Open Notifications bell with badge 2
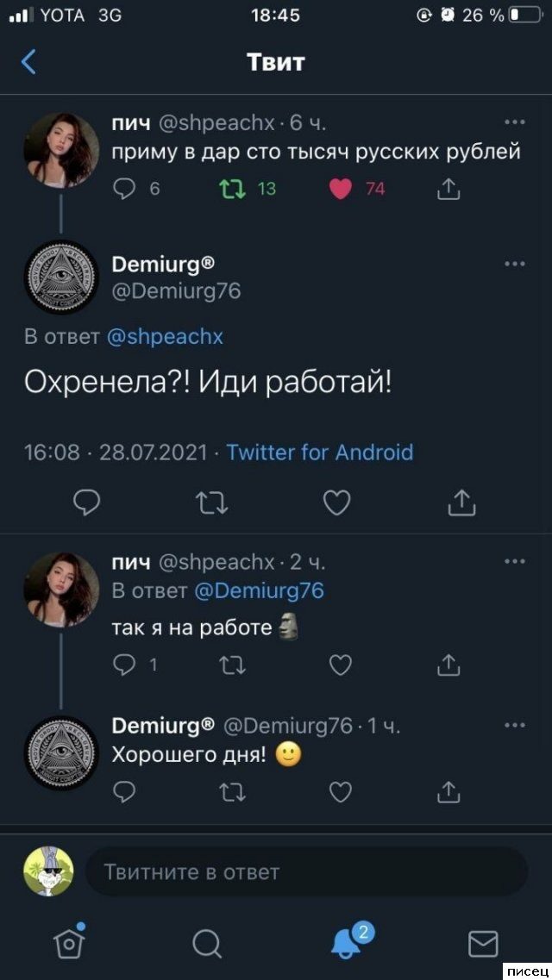Image resolution: width=552 pixels, height=980 pixels. pos(347,942)
